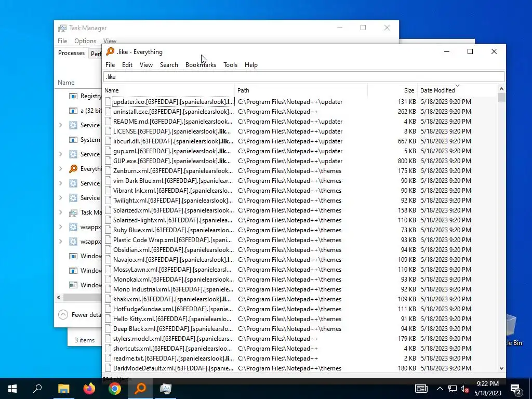Sort results by the Date Modified column header
Image resolution: width=532 pixels, height=399 pixels.
tap(457, 90)
